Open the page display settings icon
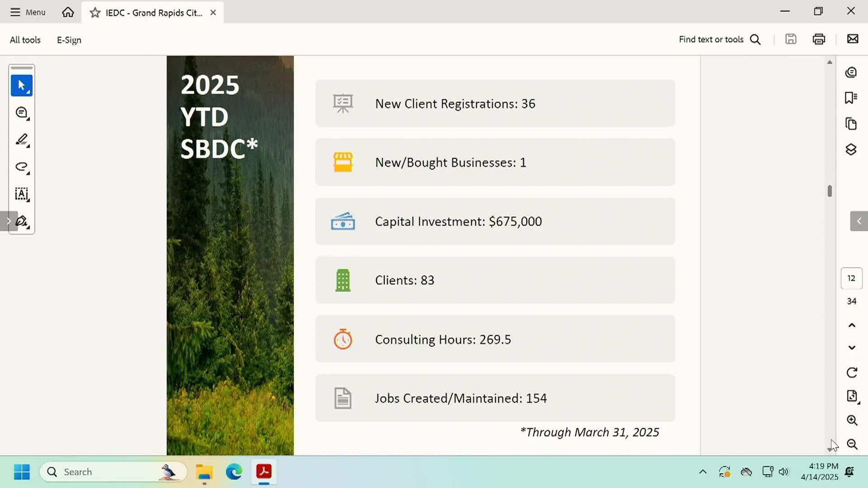This screenshot has width=868, height=488. point(852,396)
